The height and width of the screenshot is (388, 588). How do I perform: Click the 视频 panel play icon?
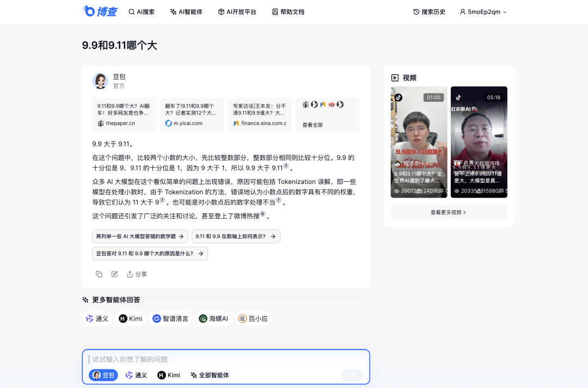[x=395, y=78]
